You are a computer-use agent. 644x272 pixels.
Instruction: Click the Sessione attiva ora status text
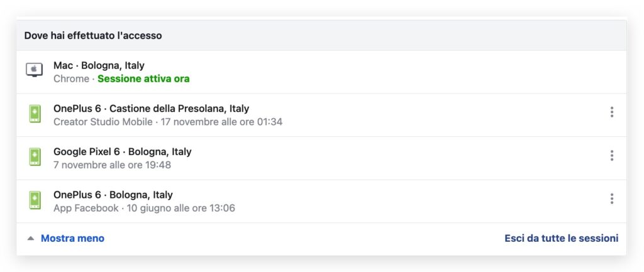(x=143, y=79)
